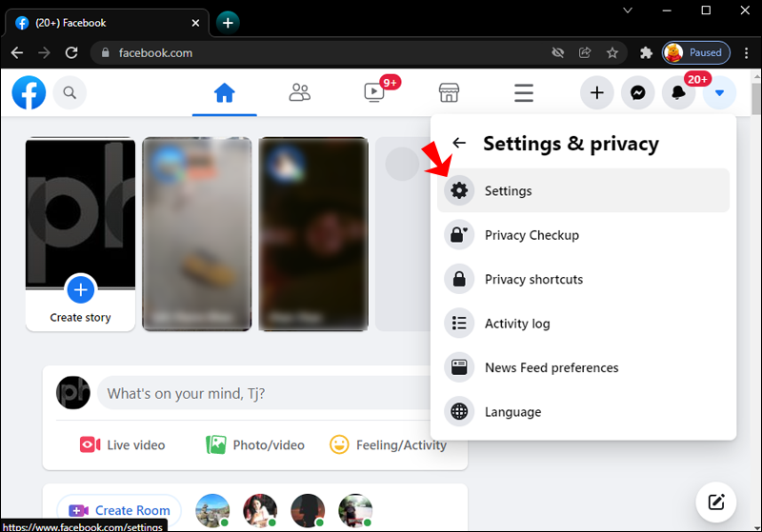Click the crossed-eye tracking icon
This screenshot has width=762, height=532.
pyautogui.click(x=558, y=52)
